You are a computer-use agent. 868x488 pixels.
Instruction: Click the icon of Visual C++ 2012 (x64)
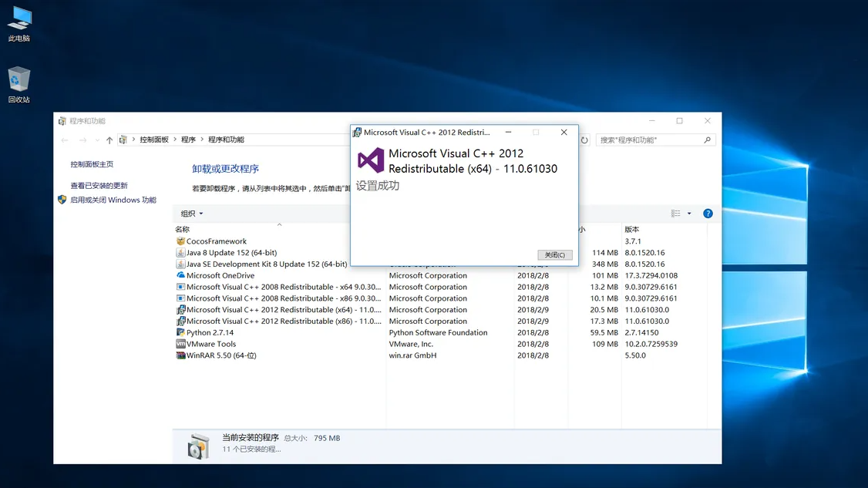coord(180,310)
